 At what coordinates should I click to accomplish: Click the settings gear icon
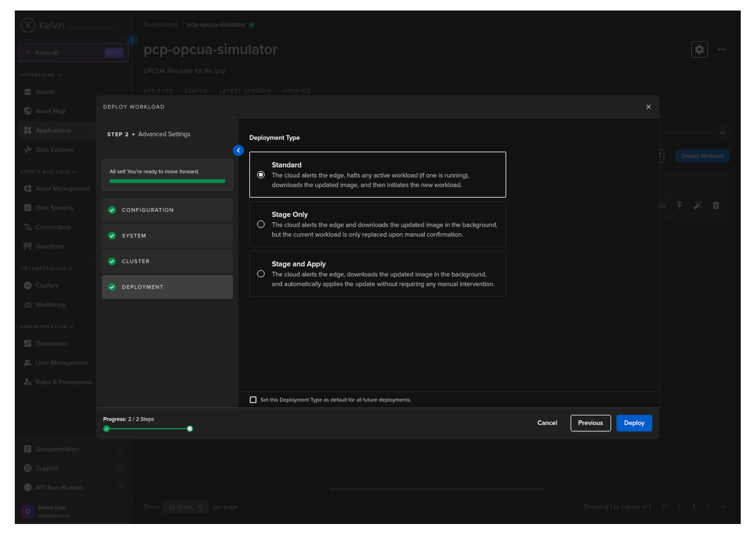(699, 50)
